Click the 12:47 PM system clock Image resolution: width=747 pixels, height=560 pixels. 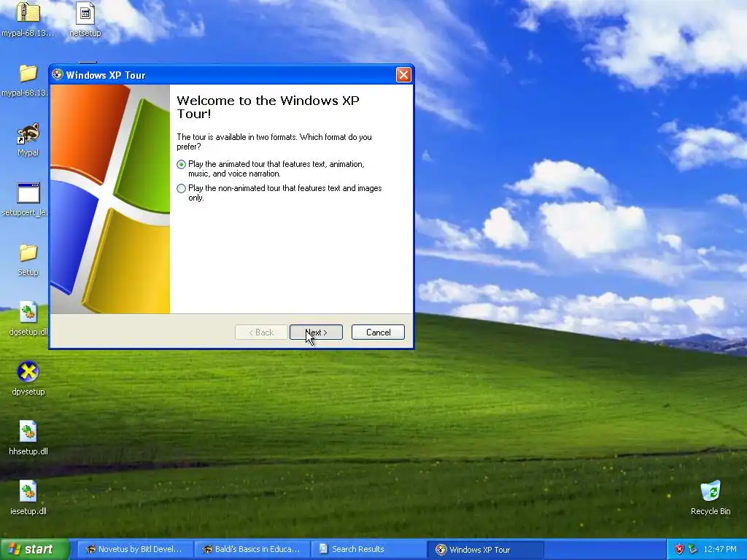pos(720,550)
